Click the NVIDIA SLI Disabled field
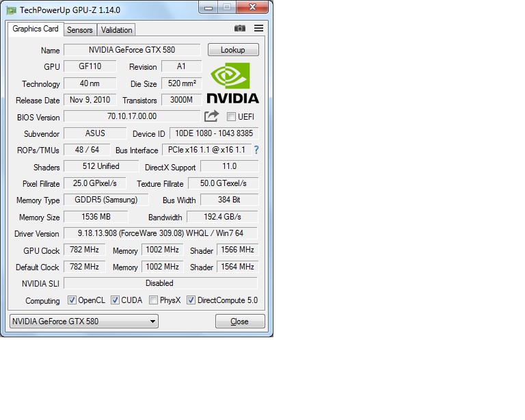Image resolution: width=525 pixels, height=420 pixels. (161, 283)
